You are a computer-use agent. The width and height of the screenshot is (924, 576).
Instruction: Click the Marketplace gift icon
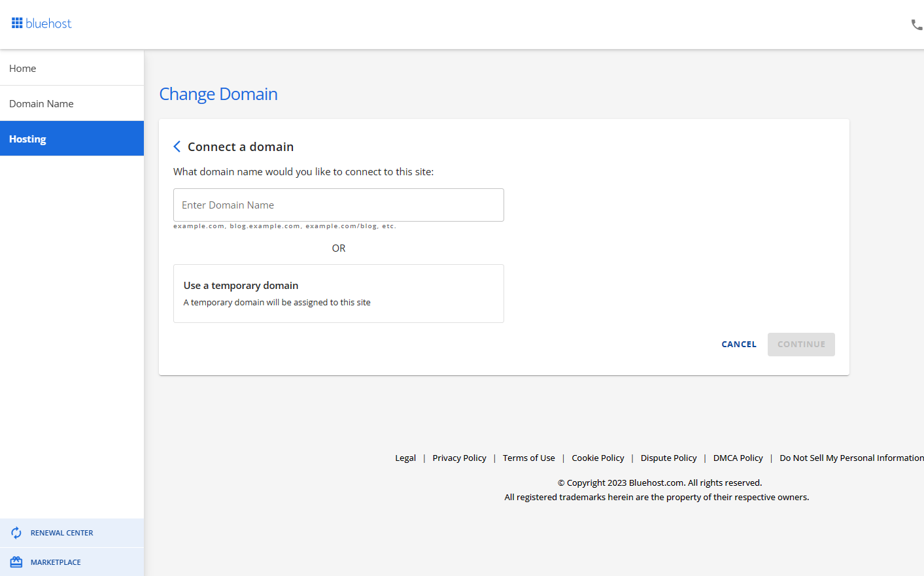pos(16,562)
